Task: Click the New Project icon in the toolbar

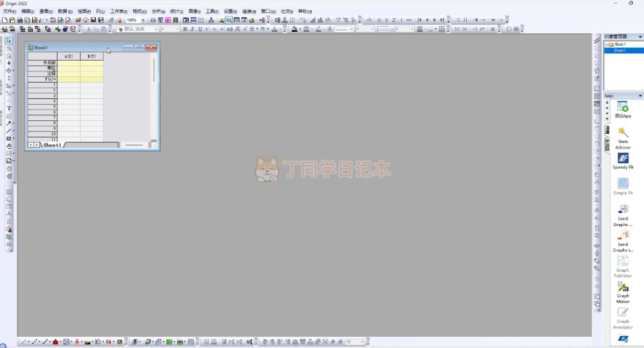Action: point(4,20)
